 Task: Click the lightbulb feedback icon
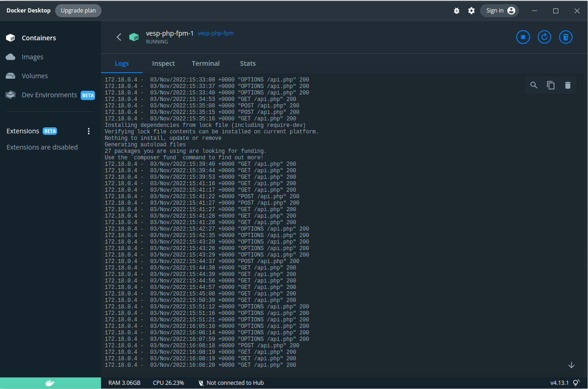(576, 383)
